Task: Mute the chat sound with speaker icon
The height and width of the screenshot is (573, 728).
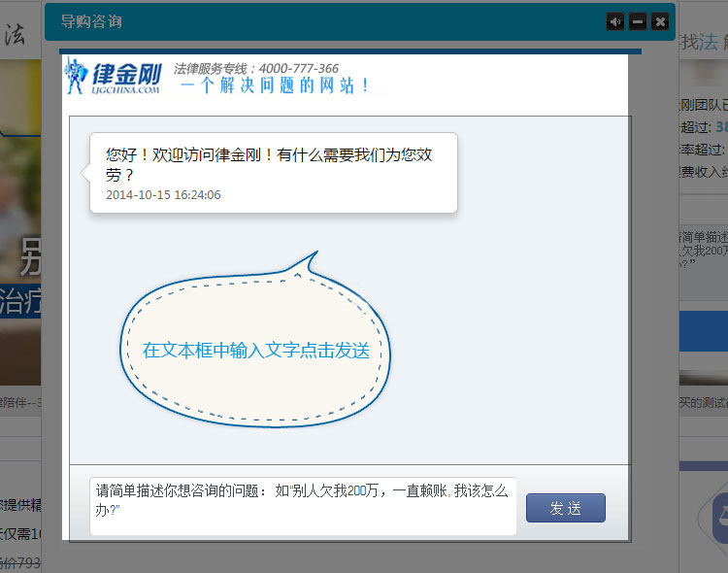Action: (x=614, y=21)
